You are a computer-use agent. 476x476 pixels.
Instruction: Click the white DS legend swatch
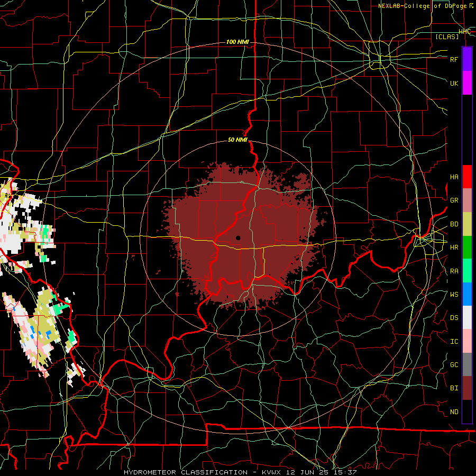click(467, 317)
